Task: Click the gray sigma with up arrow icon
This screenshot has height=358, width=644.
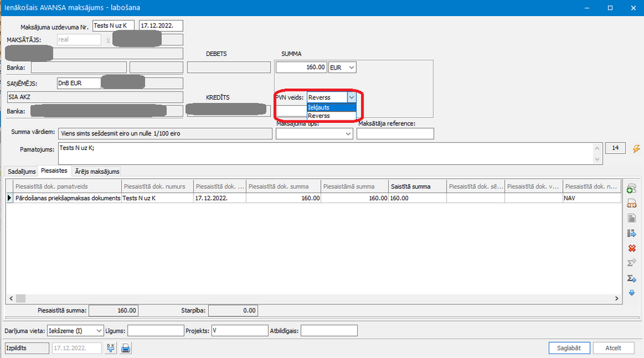Action: coord(632,263)
